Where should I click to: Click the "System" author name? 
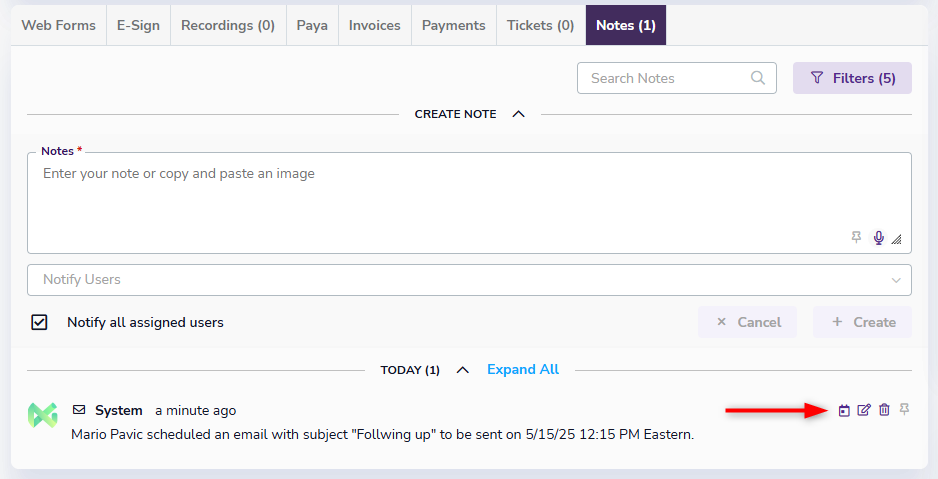pyautogui.click(x=118, y=410)
